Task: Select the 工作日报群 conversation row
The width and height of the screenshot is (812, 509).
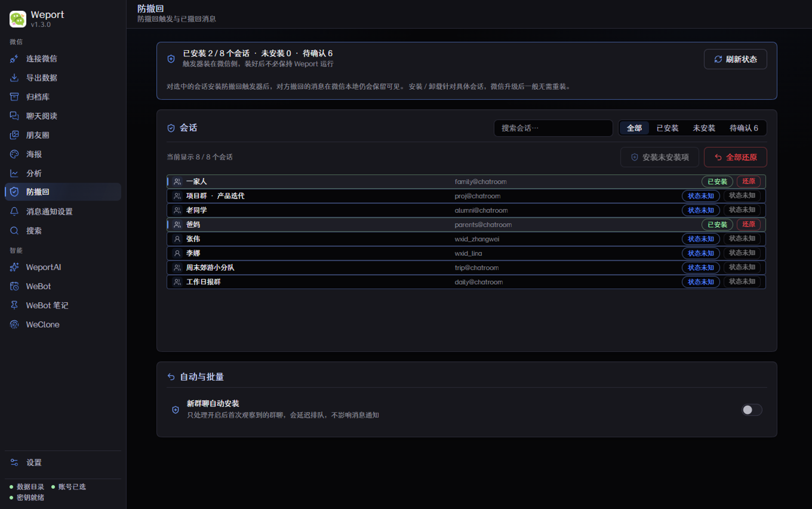Action: [x=466, y=282]
